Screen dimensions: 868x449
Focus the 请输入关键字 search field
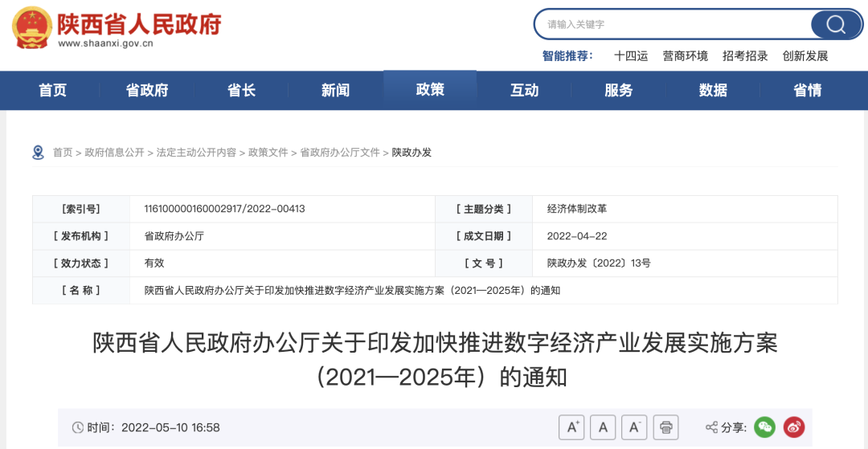tap(673, 24)
